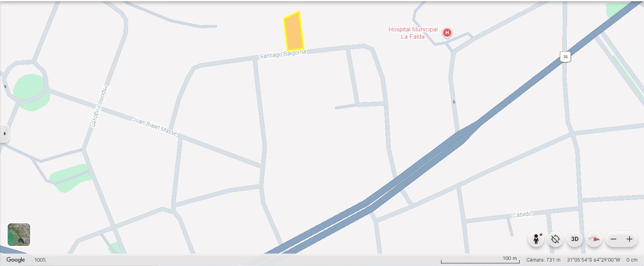Zoom in with the plus button
This screenshot has width=644, height=266.
click(x=630, y=239)
